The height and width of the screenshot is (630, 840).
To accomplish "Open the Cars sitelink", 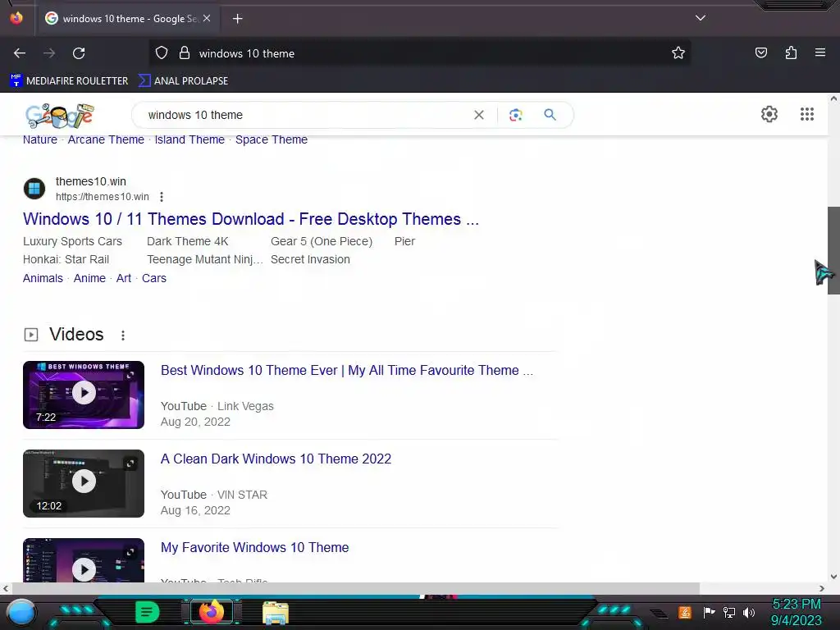I will coord(154,278).
